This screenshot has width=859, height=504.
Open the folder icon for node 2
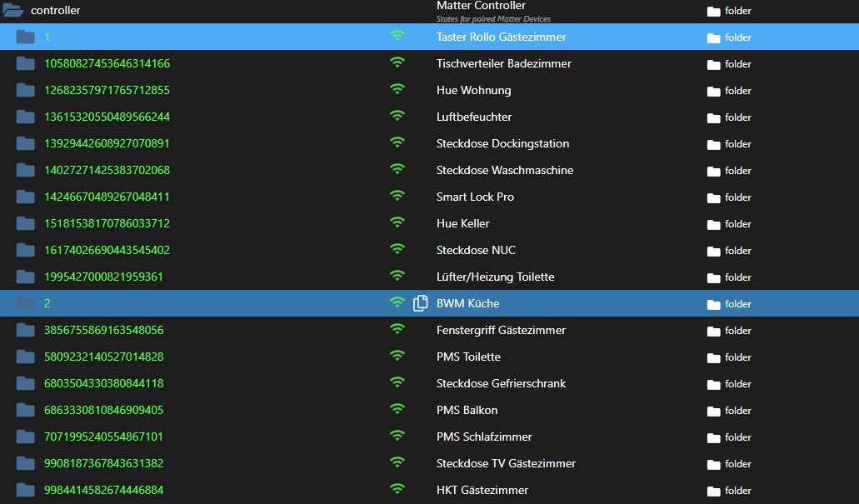tap(25, 303)
